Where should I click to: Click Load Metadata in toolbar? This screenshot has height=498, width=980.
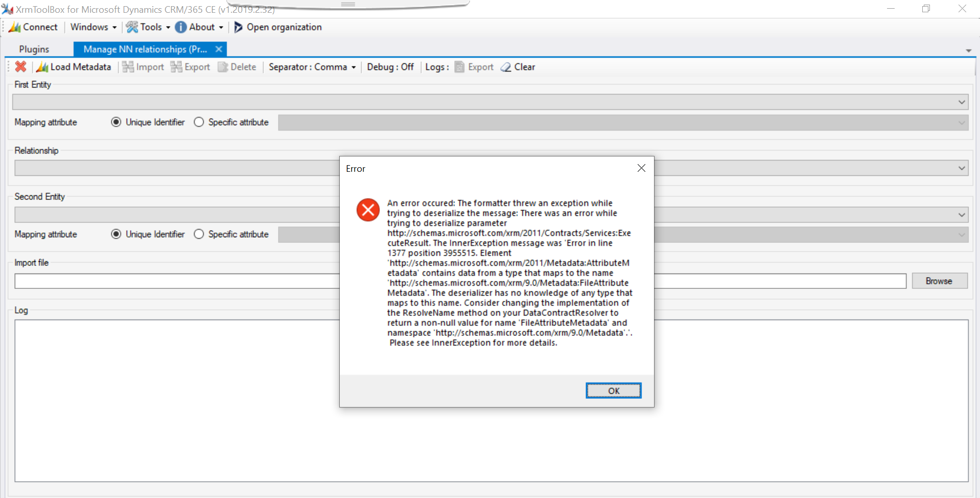coord(74,67)
